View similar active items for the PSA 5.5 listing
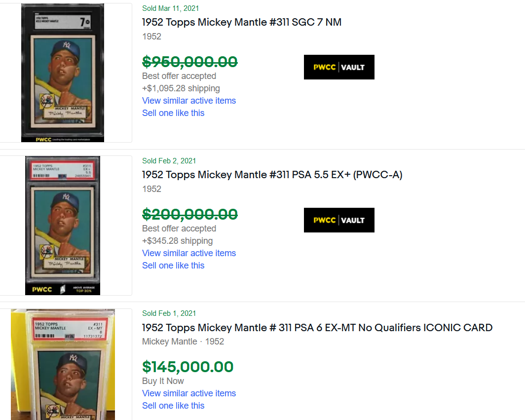The height and width of the screenshot is (420, 525). [189, 253]
